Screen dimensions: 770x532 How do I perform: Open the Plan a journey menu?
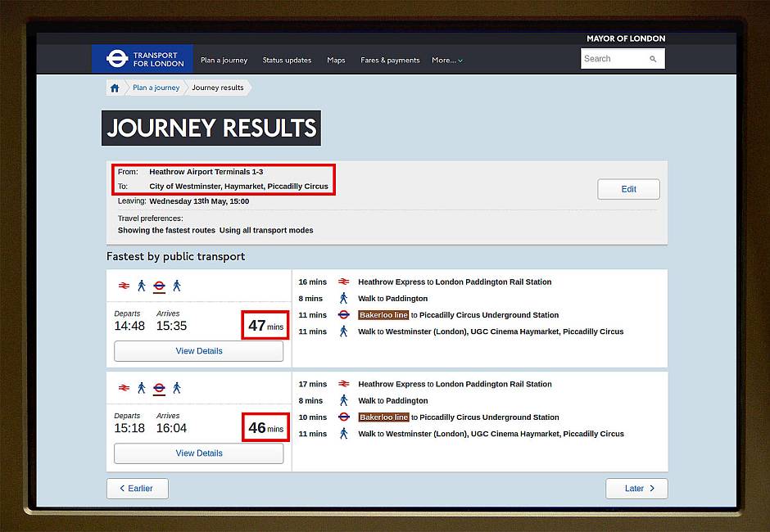[x=224, y=60]
